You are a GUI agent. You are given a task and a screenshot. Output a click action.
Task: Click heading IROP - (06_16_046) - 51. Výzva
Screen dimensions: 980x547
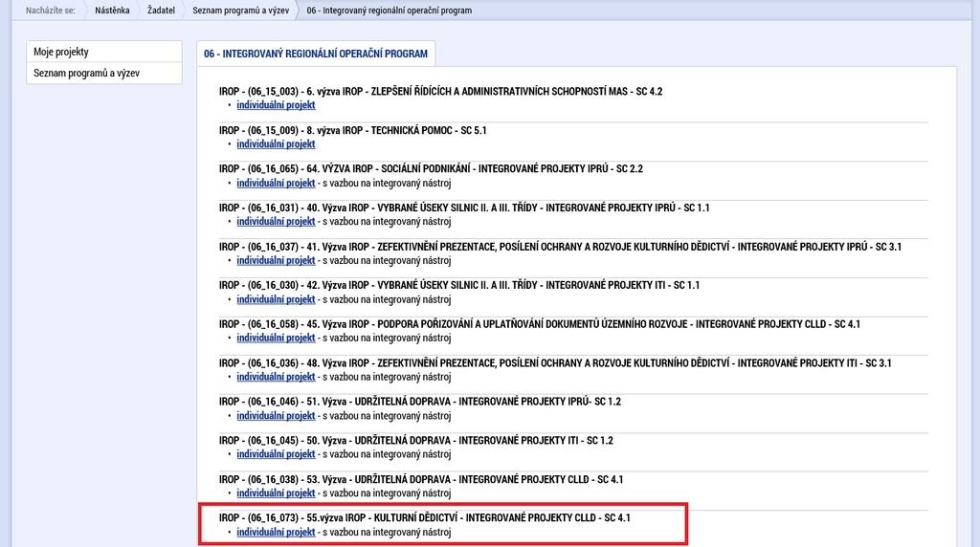[420, 402]
